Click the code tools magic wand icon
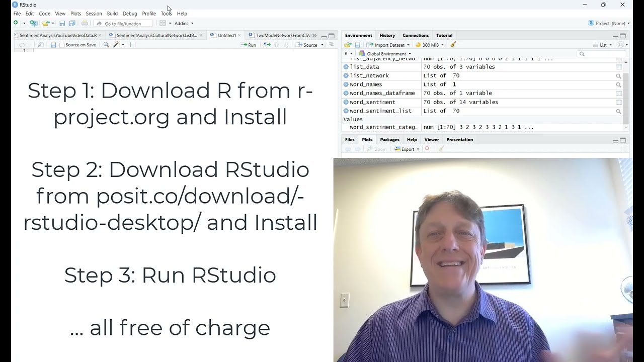This screenshot has height=362, width=644. (116, 45)
